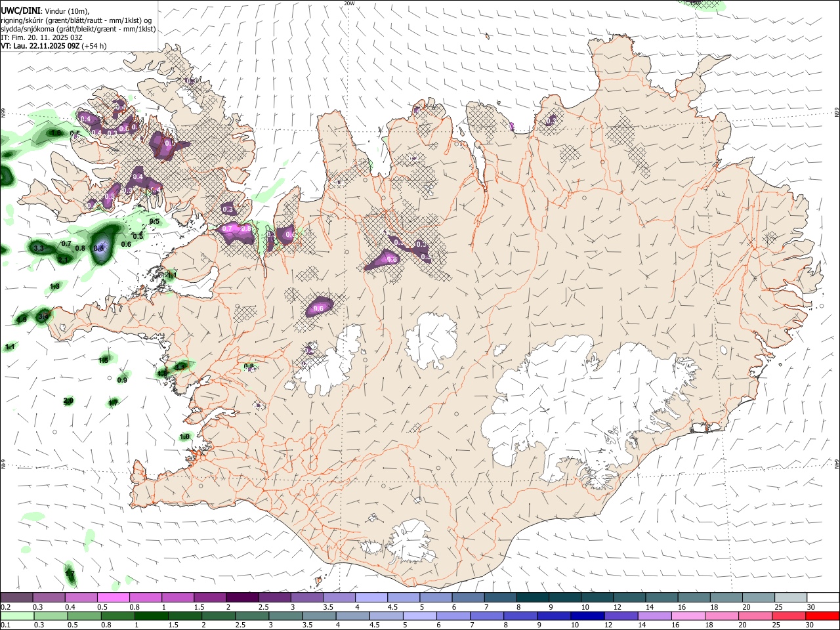
Task: Click the Mýrdalsjökull glacier near the south coast
Action: pos(412,541)
